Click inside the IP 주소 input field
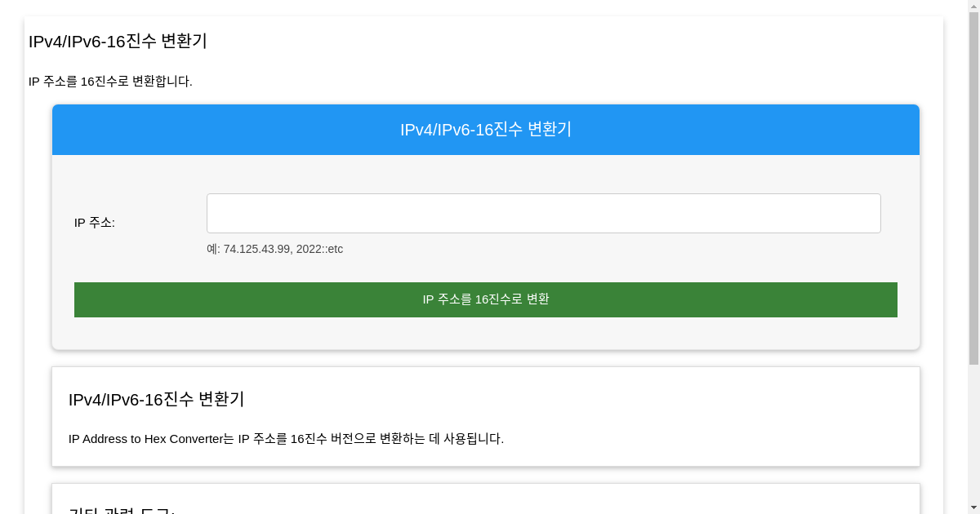Viewport: 980px width, 514px height. click(543, 213)
